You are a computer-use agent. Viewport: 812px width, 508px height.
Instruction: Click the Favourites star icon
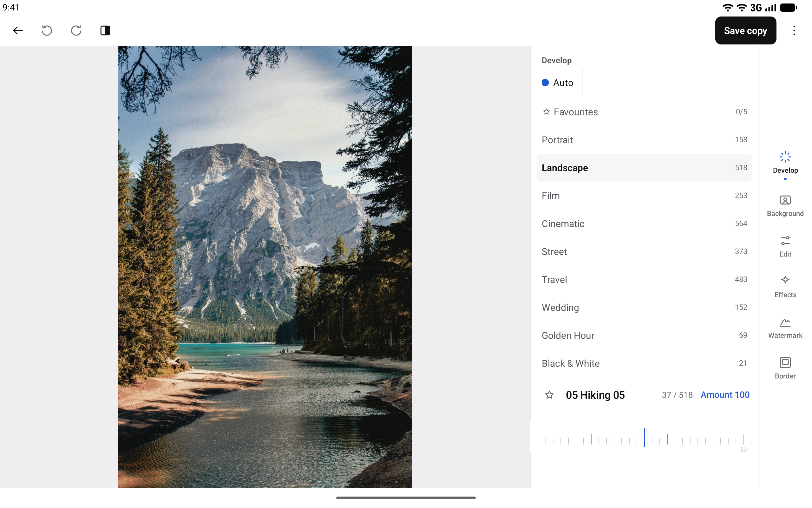coord(546,112)
